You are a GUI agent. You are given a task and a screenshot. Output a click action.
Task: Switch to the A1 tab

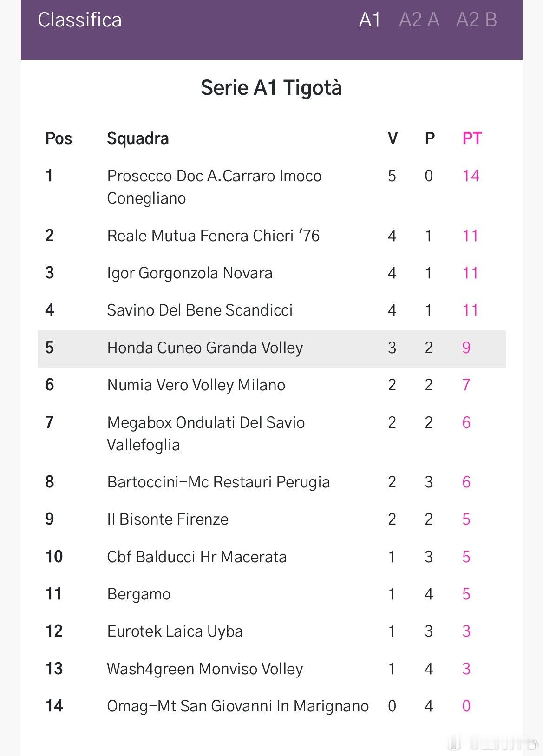(x=370, y=20)
